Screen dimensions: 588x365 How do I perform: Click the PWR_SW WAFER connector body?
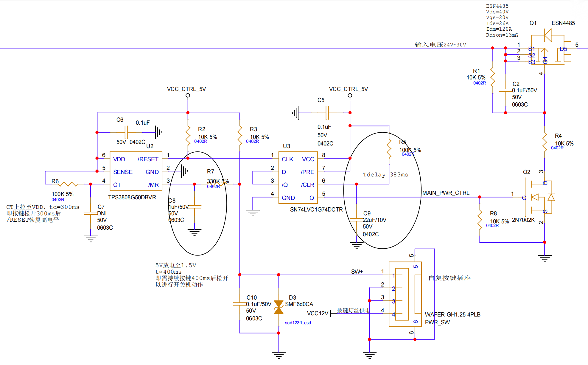click(x=405, y=294)
